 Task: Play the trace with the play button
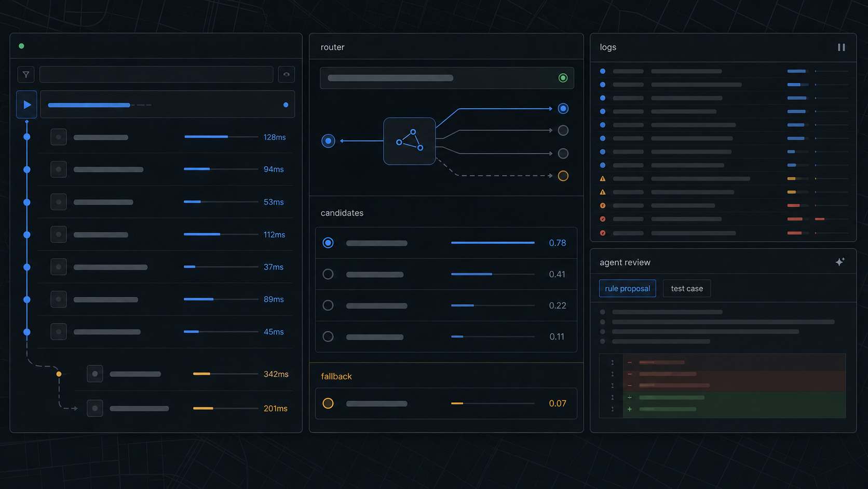click(x=26, y=104)
